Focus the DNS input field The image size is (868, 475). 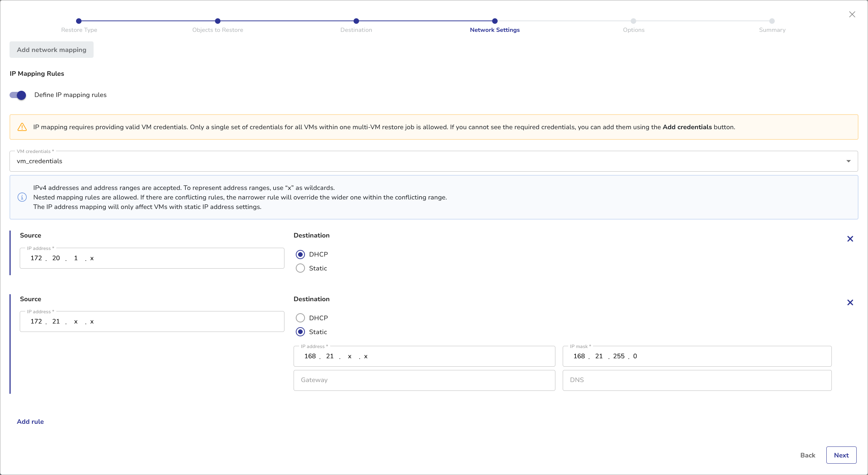pyautogui.click(x=697, y=380)
